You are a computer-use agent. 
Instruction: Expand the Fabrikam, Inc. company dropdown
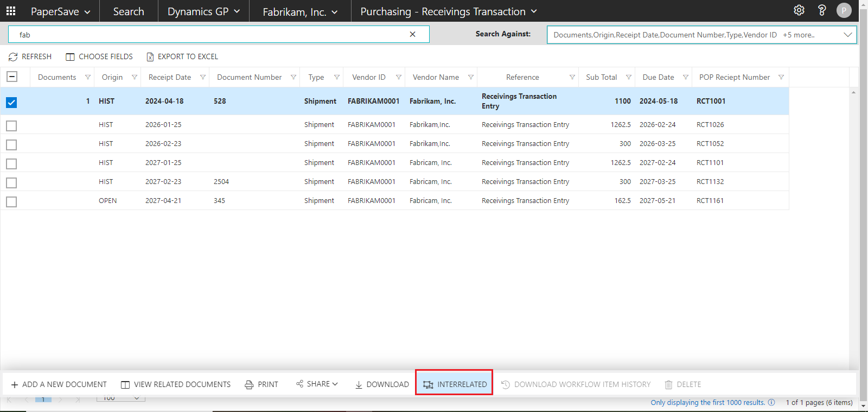[300, 11]
